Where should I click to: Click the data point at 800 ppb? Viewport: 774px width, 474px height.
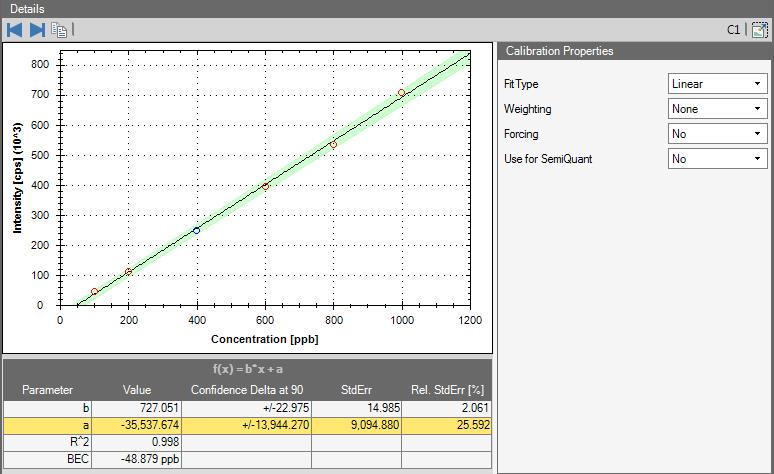click(333, 145)
